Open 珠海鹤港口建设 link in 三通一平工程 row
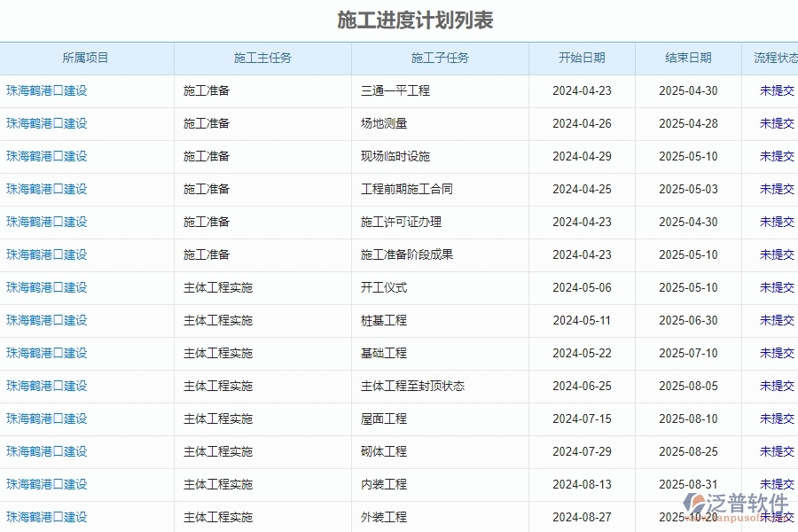The image size is (798, 532). (x=42, y=90)
